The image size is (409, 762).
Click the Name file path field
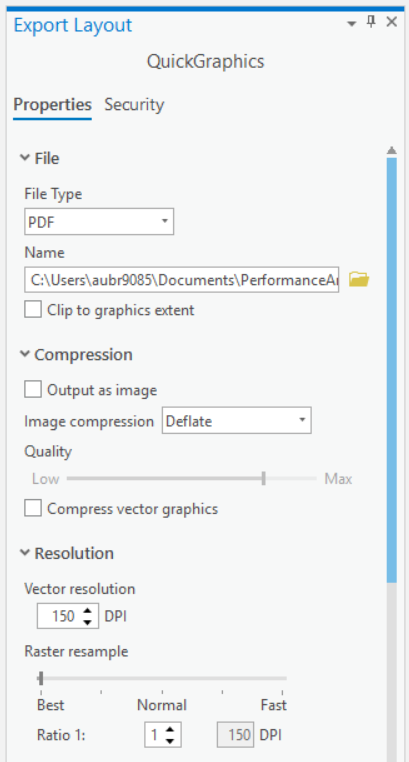click(182, 279)
